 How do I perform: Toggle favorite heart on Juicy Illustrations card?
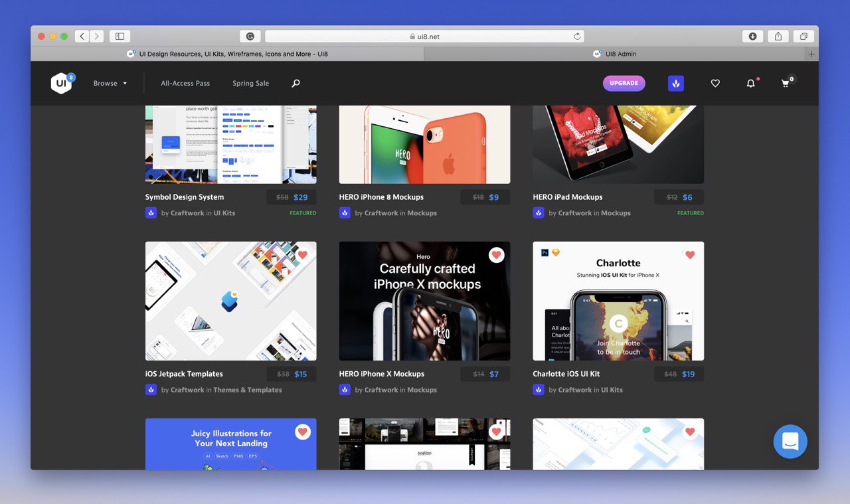pyautogui.click(x=303, y=432)
